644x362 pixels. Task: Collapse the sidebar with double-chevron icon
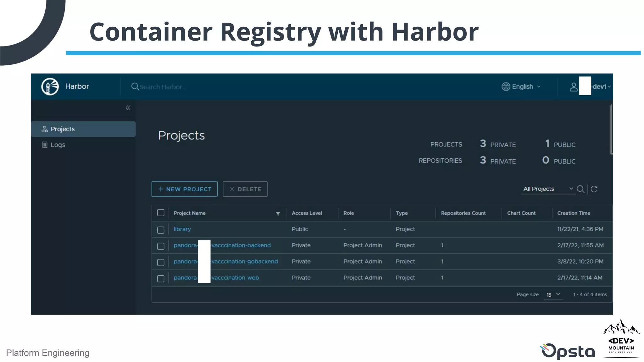click(128, 108)
